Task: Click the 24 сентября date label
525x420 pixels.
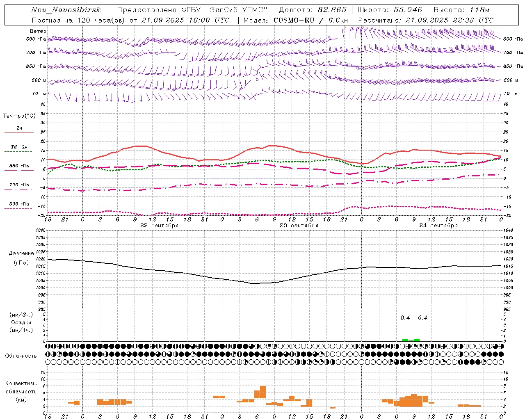Action: tap(438, 226)
